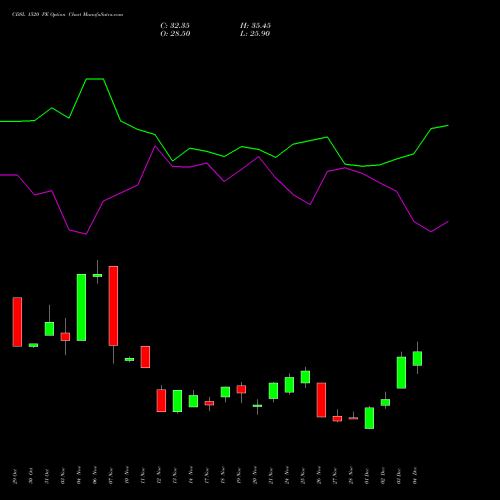Select the 31 Oct date label

click(47, 476)
